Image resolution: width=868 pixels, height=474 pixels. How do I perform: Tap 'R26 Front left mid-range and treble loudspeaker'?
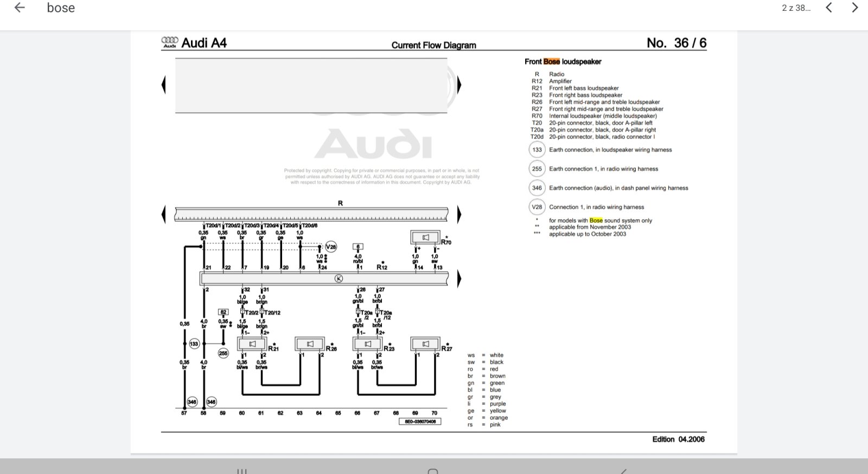(x=596, y=102)
